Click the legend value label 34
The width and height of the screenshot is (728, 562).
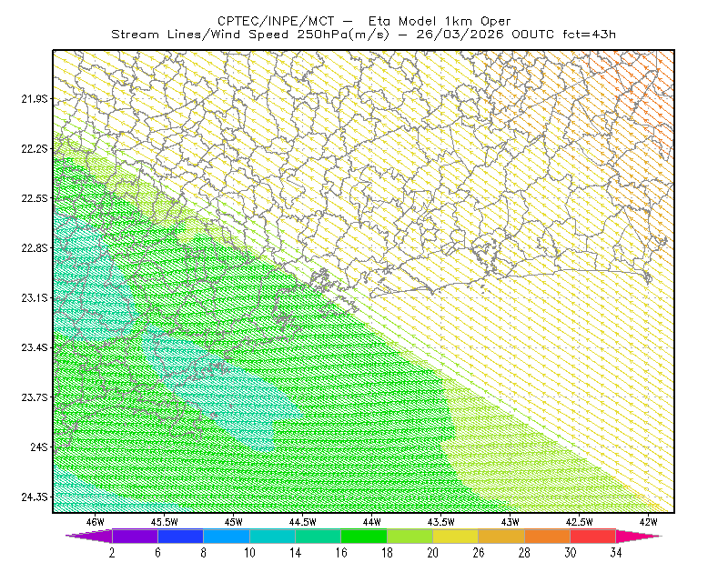616,553
